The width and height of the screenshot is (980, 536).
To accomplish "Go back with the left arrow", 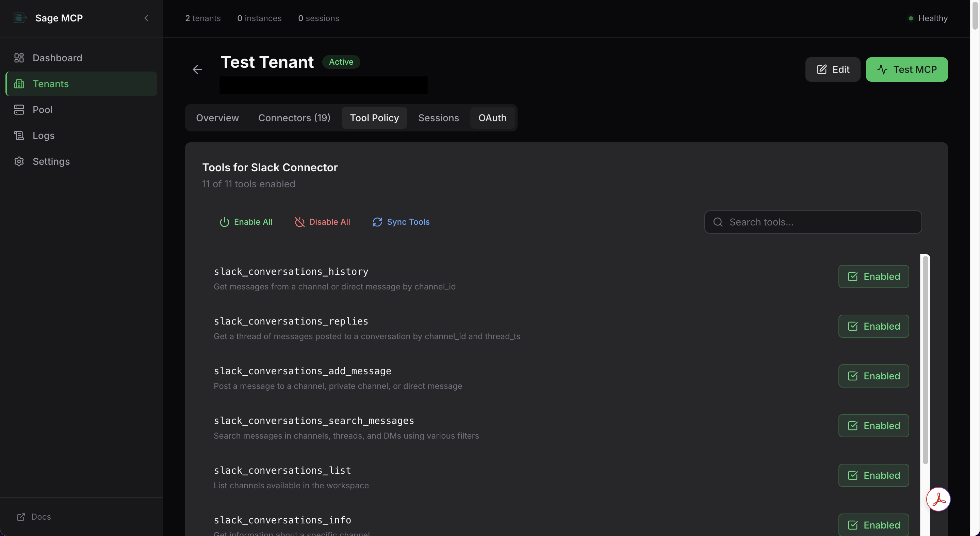I will pyautogui.click(x=197, y=69).
